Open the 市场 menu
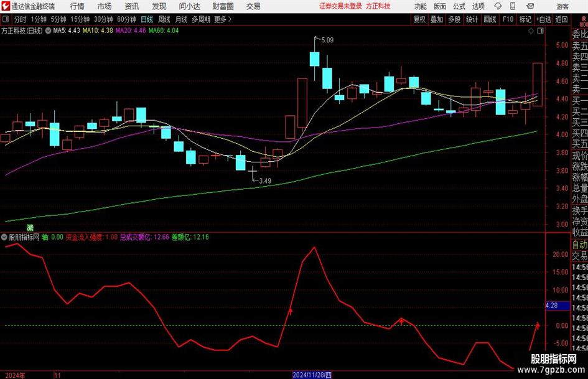This screenshot has width=588, height=379. pos(105,6)
